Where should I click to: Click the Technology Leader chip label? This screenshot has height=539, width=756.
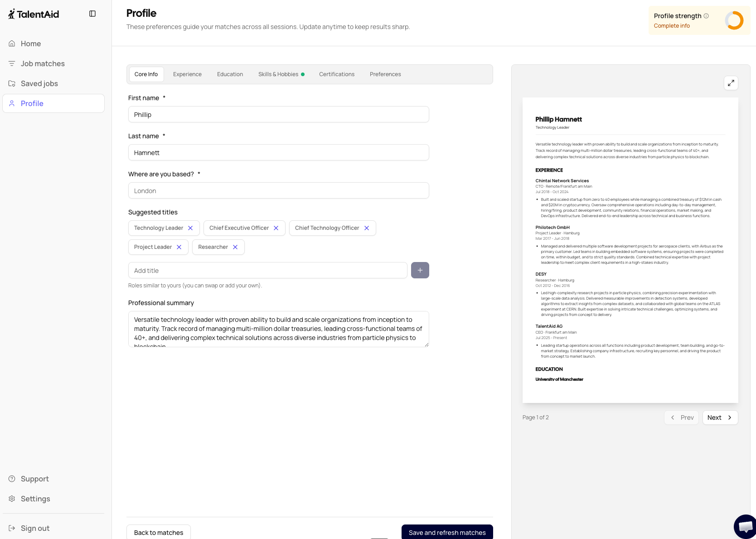pos(159,228)
